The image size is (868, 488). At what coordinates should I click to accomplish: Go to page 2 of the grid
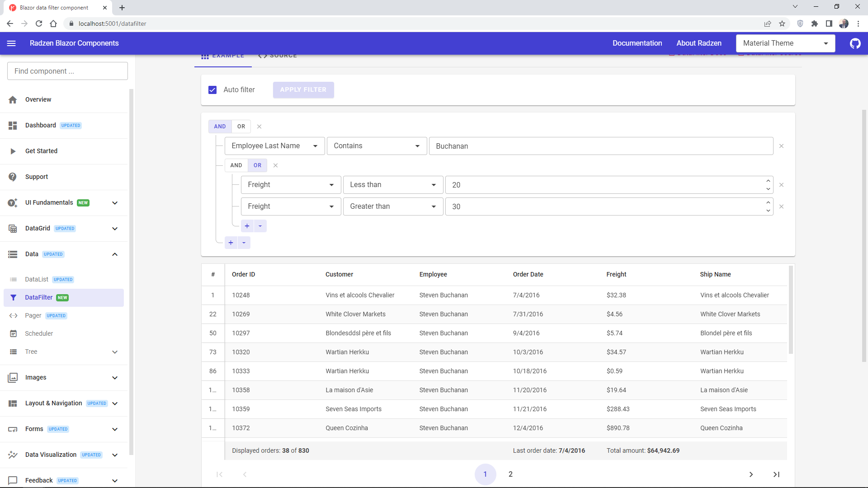510,474
